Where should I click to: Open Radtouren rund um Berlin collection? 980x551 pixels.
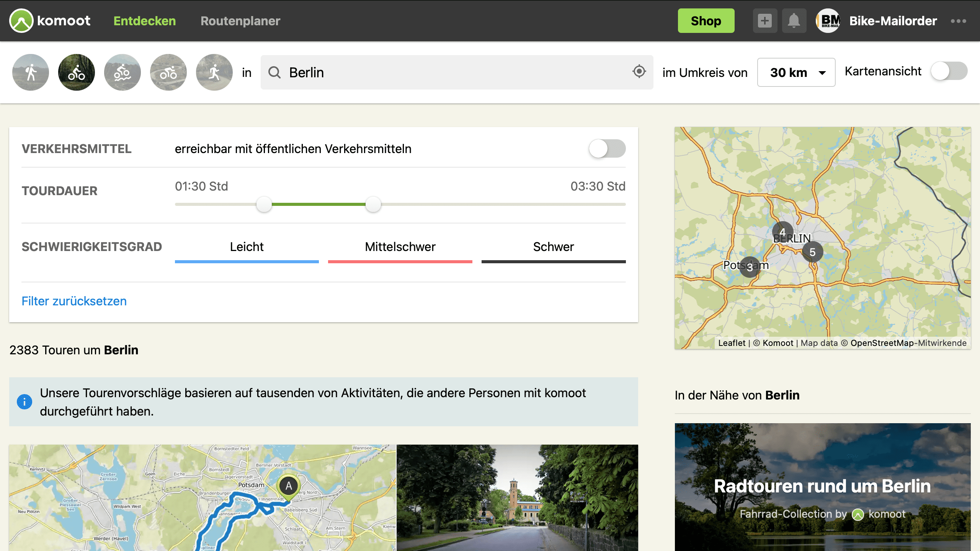coord(823,487)
